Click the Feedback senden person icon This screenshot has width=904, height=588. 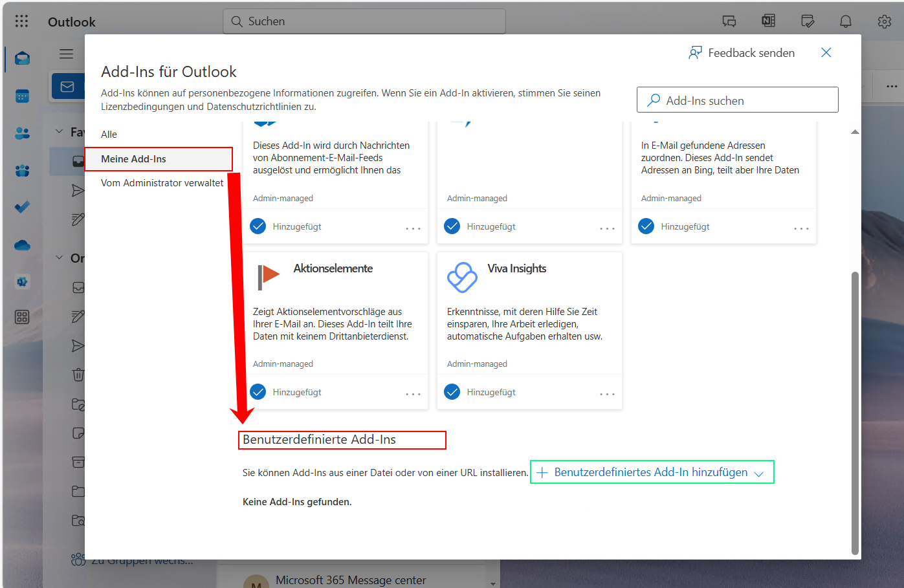click(695, 52)
